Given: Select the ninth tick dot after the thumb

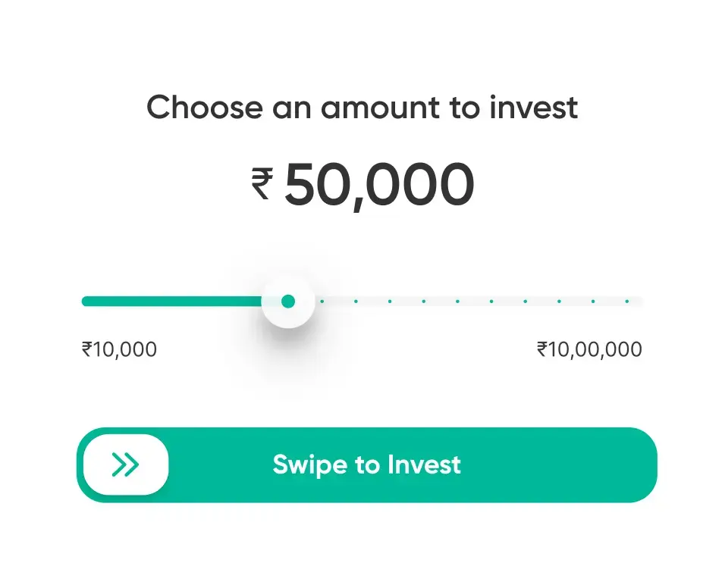Looking at the screenshot, I should click(x=593, y=301).
